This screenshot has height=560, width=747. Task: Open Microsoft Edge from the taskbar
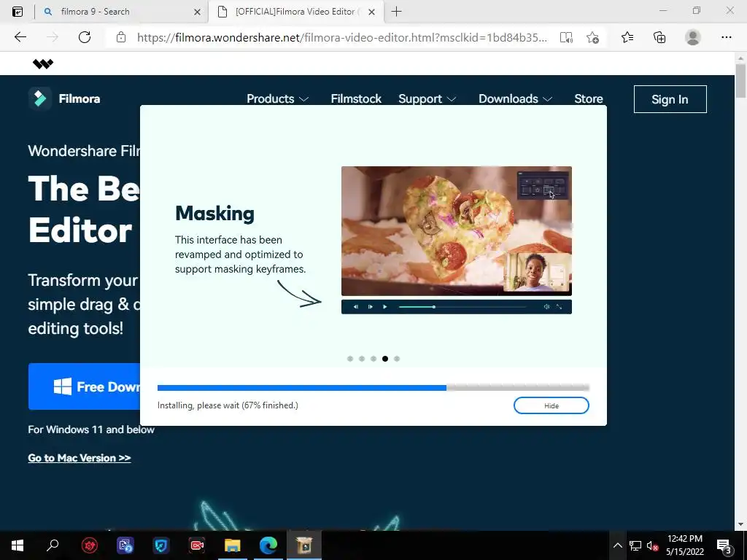pyautogui.click(x=268, y=545)
